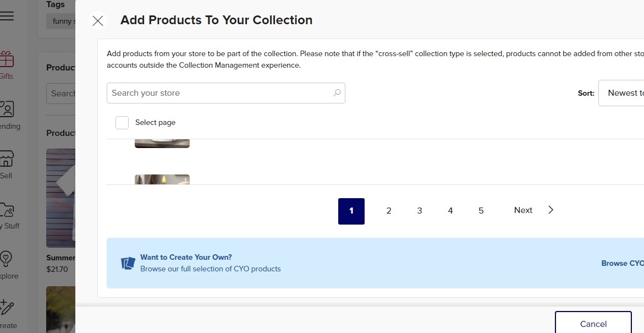Image resolution: width=644 pixels, height=333 pixels.
Task: Go to page 2
Action: [x=388, y=211]
